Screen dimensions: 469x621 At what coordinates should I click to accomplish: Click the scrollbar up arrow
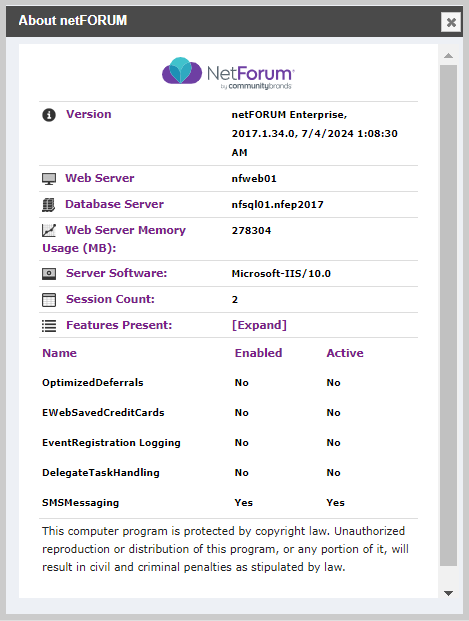pyautogui.click(x=448, y=55)
